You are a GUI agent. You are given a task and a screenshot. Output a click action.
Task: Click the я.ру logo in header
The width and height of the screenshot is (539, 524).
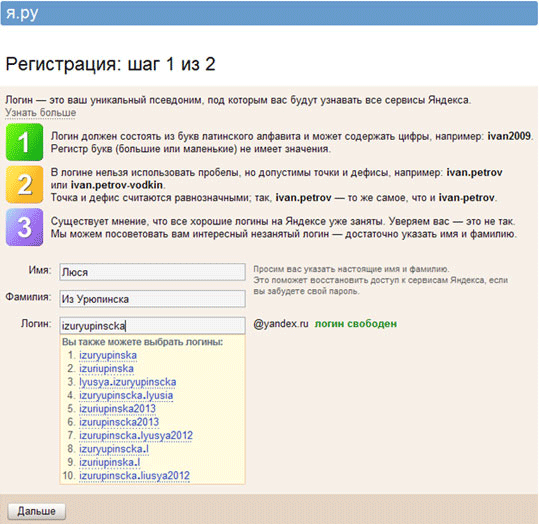22,13
